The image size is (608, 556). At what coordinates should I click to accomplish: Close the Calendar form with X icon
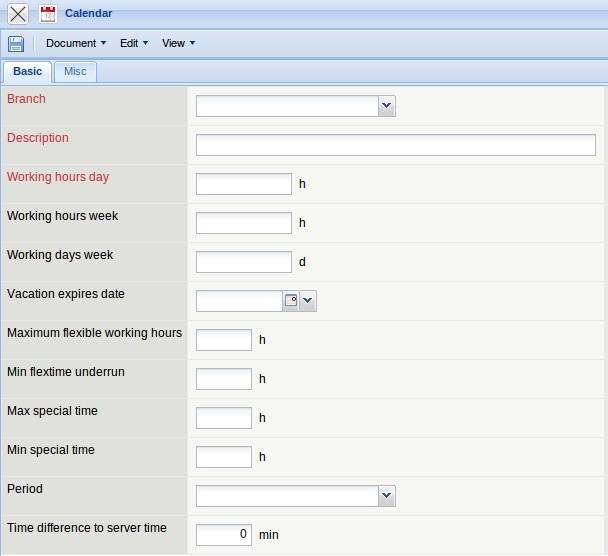[x=18, y=14]
